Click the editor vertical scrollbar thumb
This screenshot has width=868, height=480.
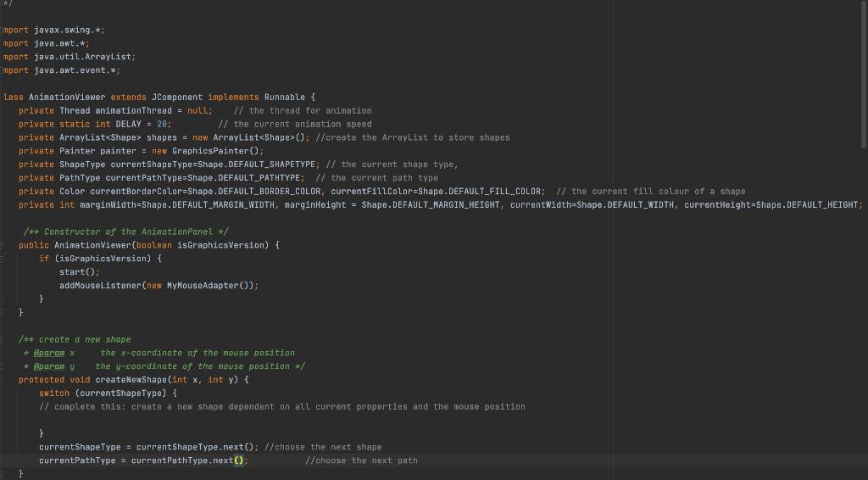click(x=864, y=74)
